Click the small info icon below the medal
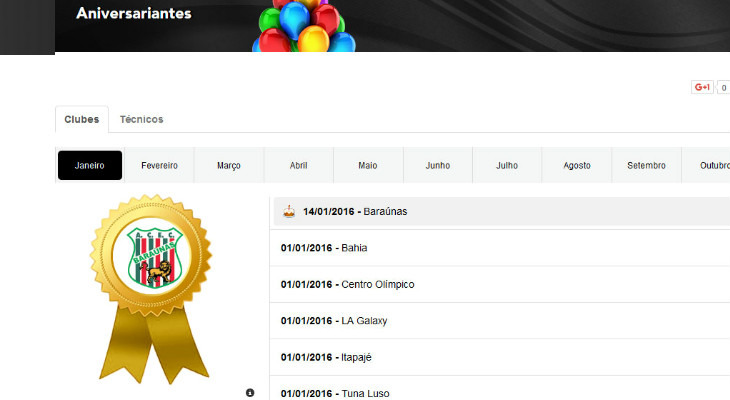 [250, 392]
